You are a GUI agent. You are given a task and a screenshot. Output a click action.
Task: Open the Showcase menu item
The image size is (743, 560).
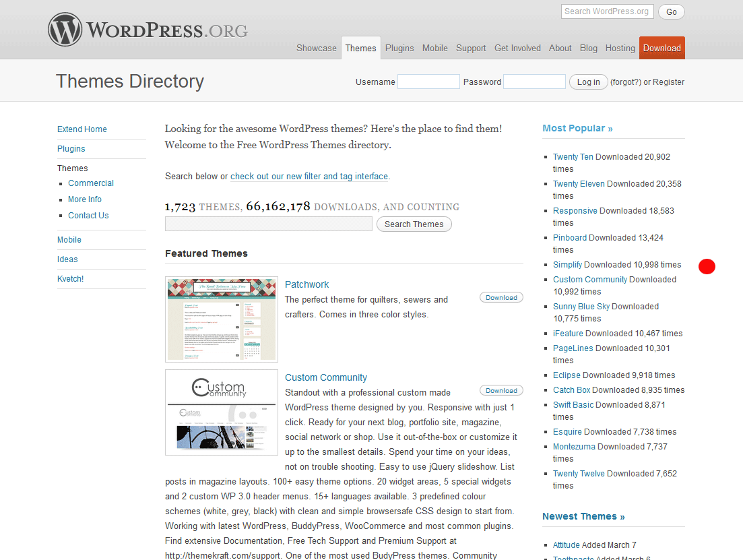[316, 48]
